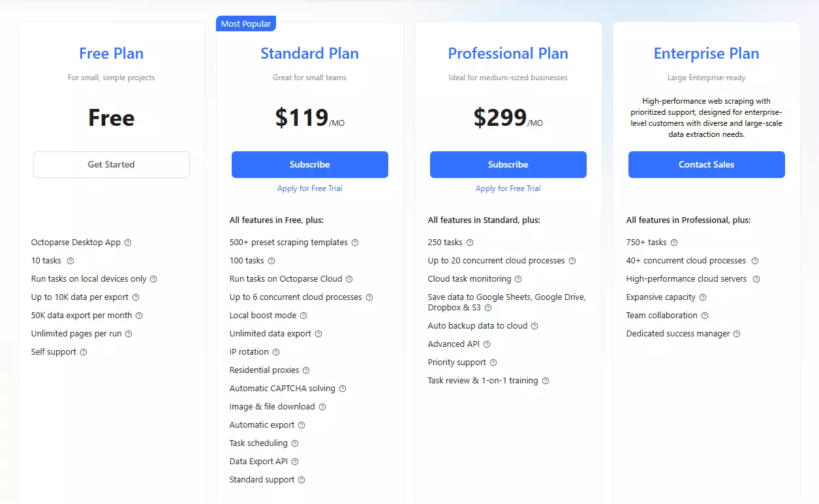Image resolution: width=819 pixels, height=504 pixels.
Task: Click help icon beside Octoparse Desktop App
Action: [x=128, y=243]
